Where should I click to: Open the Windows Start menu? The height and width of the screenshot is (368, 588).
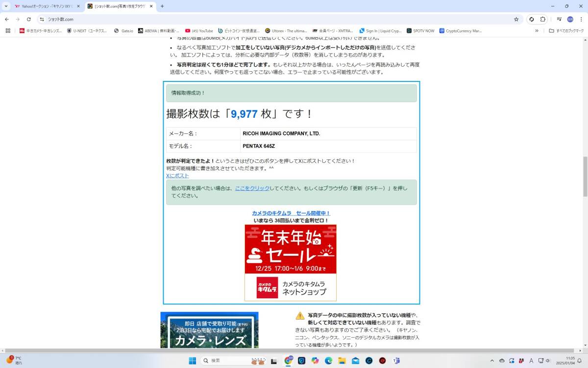click(x=193, y=361)
